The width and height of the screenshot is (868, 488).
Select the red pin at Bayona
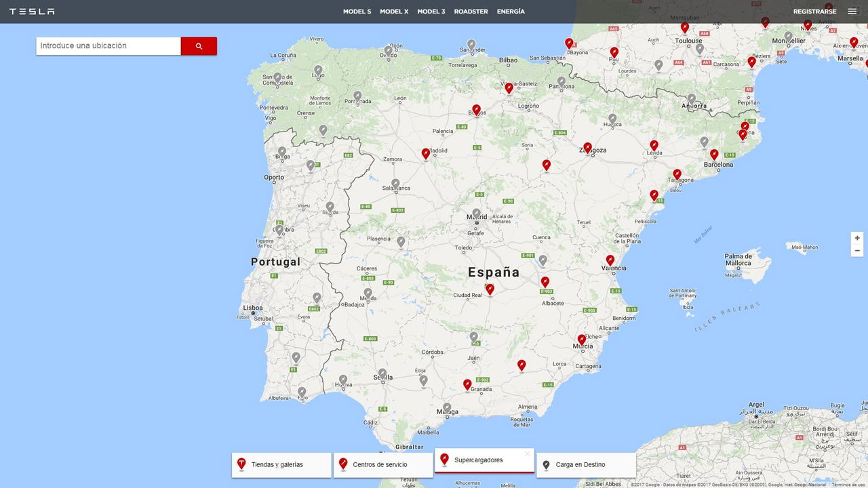(570, 43)
